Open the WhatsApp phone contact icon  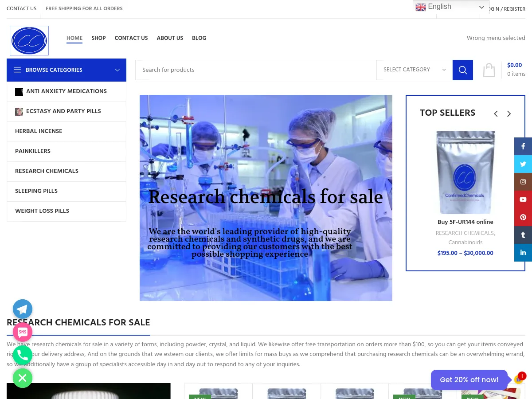[23, 355]
